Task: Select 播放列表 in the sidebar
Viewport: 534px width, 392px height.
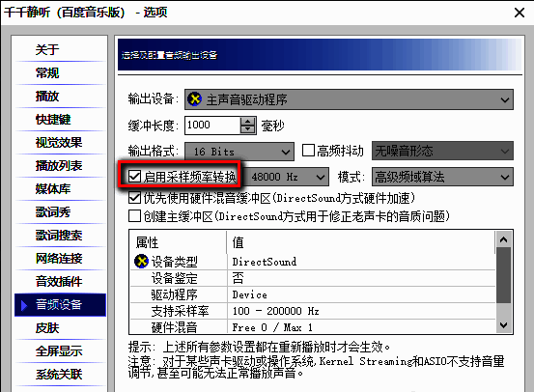Action: tap(59, 165)
